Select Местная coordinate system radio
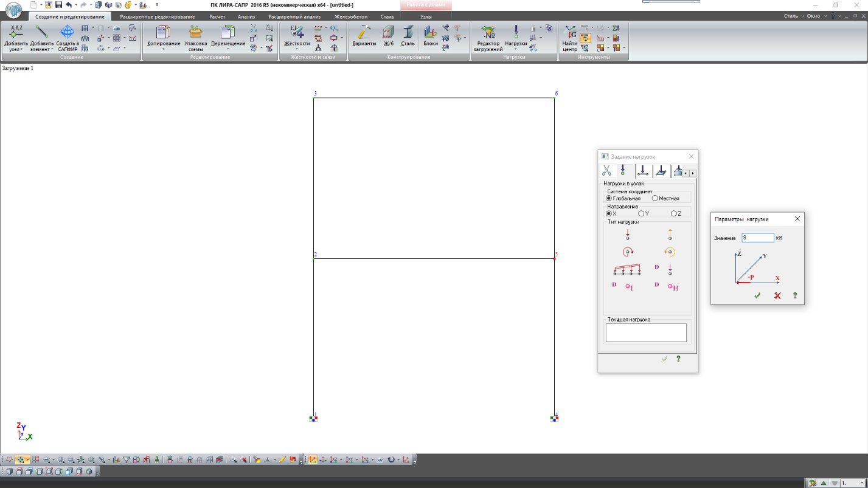The height and width of the screenshot is (488, 868). pyautogui.click(x=655, y=198)
